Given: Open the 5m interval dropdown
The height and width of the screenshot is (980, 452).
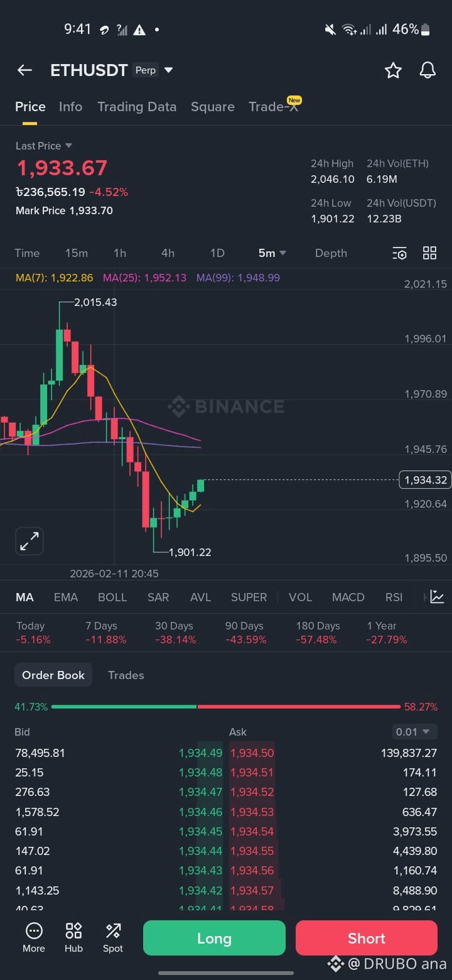Looking at the screenshot, I should coord(272,253).
